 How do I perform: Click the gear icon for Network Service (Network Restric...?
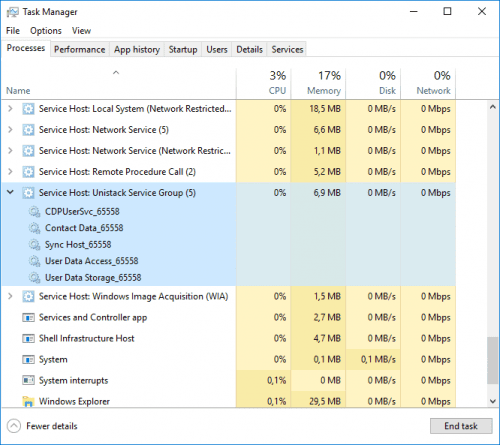coord(28,151)
